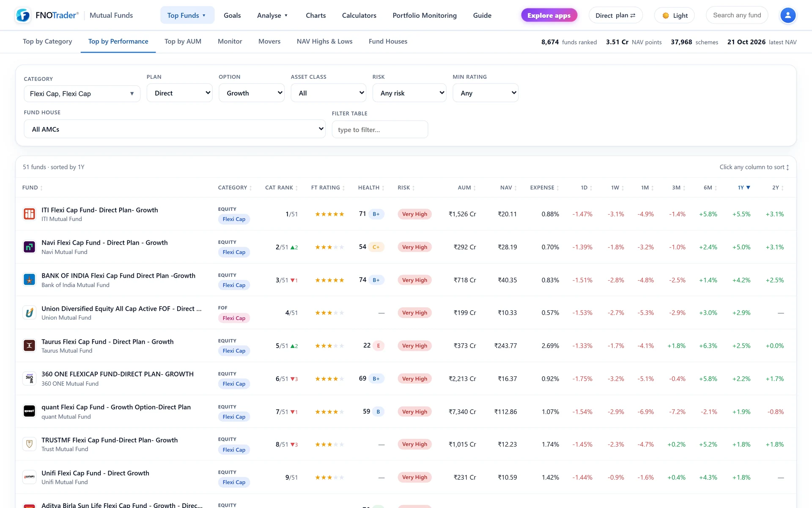Switch to Top by AUM tab
The image size is (812, 508).
(183, 41)
